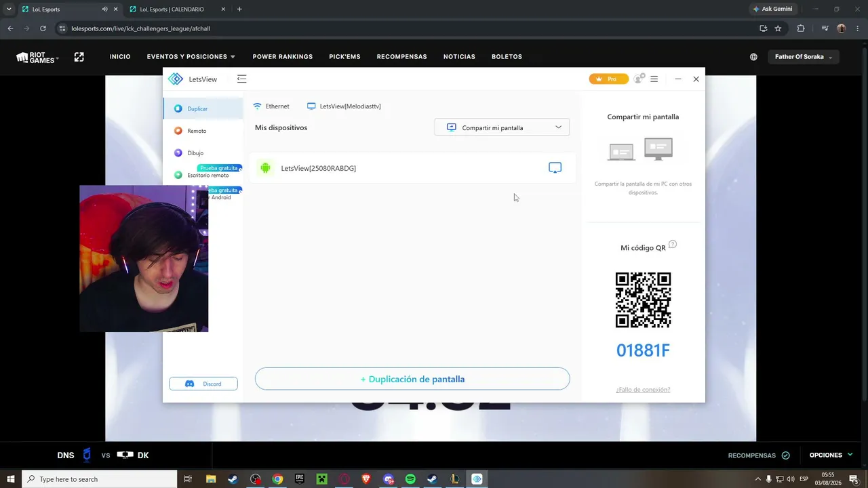The height and width of the screenshot is (488, 868).
Task: Reload the current page
Action: (43, 28)
